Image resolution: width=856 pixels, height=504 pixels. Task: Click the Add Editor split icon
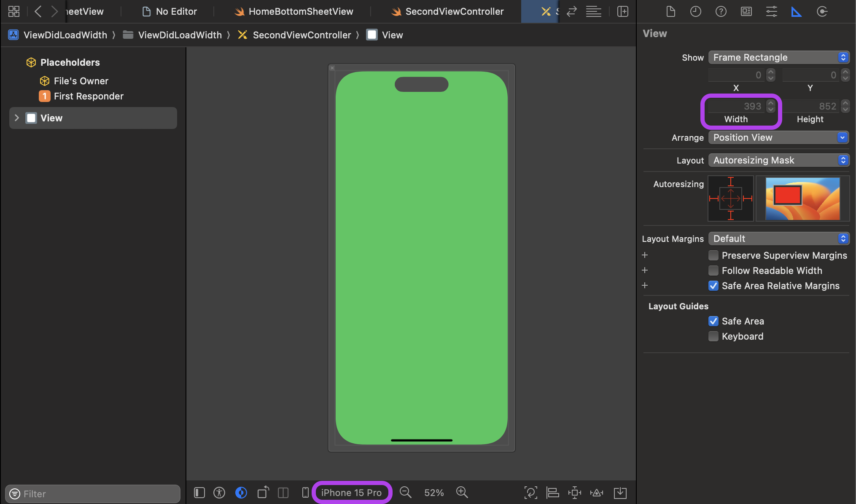point(623,11)
